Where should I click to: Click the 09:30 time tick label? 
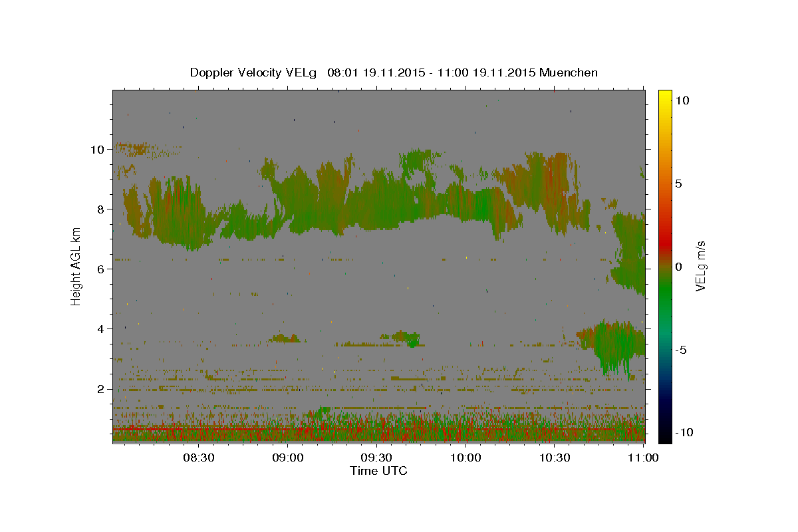tap(376, 458)
